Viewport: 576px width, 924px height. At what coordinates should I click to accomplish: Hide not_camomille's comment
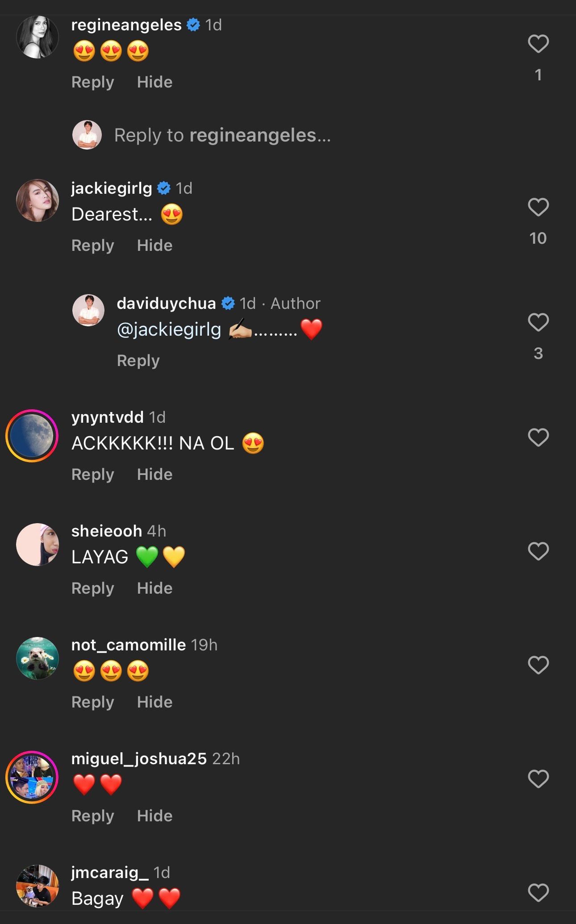pos(154,702)
